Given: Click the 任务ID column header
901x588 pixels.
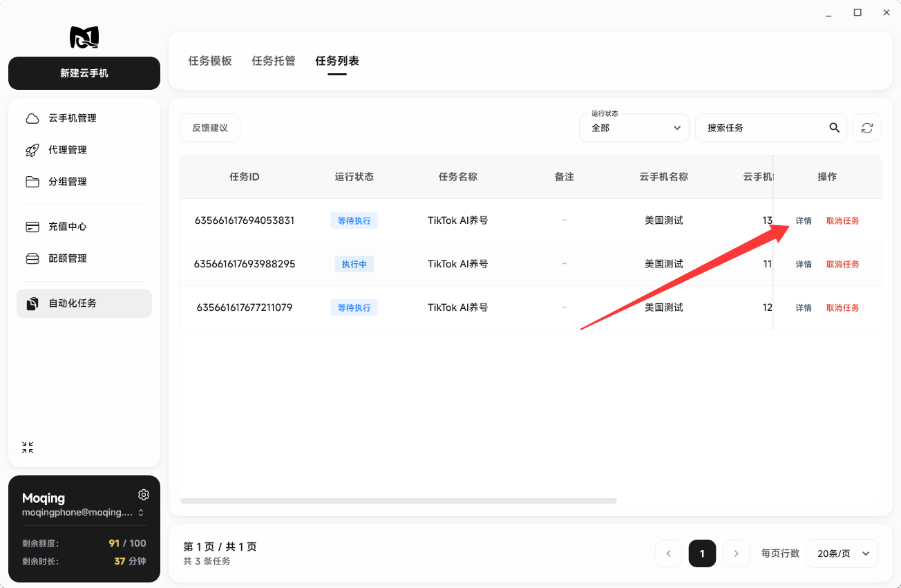Looking at the screenshot, I should [x=245, y=177].
